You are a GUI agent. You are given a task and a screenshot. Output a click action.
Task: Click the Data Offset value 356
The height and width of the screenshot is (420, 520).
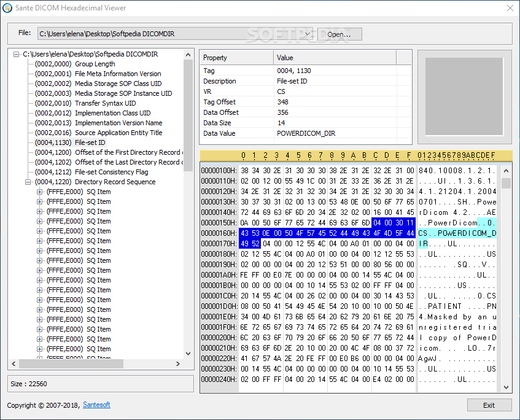coord(282,112)
